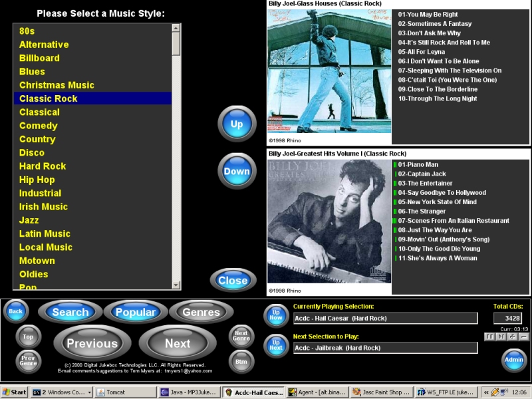
Task: Skip to next track icon
Action: tap(501, 336)
